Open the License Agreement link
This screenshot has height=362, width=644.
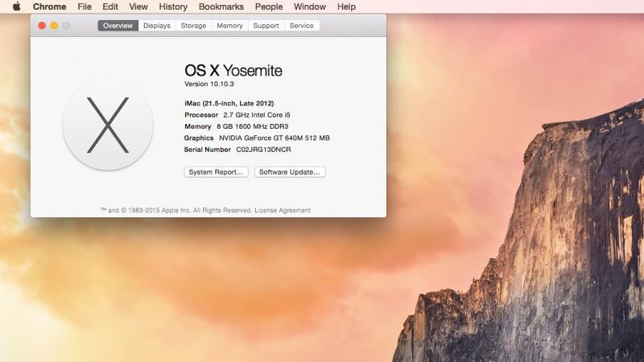click(x=283, y=210)
